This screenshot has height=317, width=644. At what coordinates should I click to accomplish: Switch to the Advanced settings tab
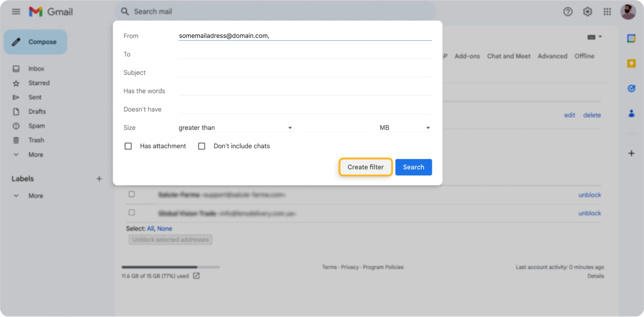pos(552,56)
